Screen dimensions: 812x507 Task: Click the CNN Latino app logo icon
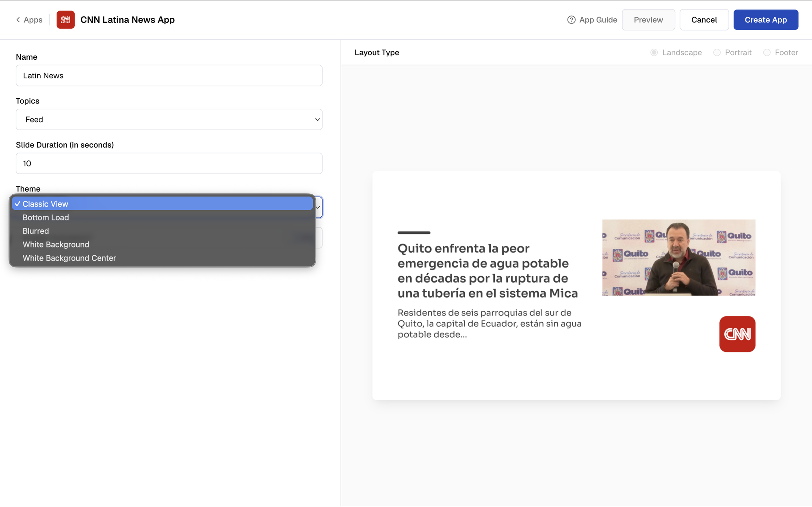(x=65, y=20)
